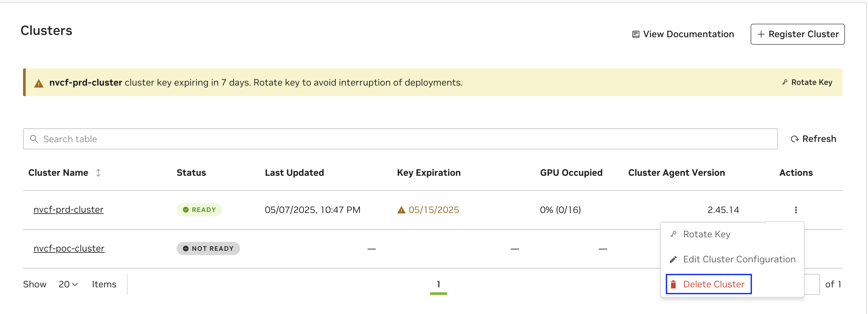The width and height of the screenshot is (868, 314).
Task: Select Rotate Key from the actions menu
Action: point(706,234)
